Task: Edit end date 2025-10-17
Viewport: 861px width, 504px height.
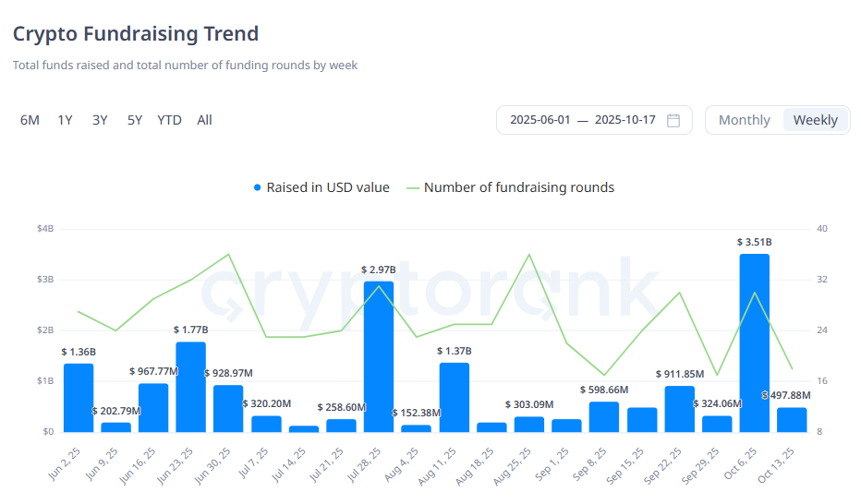Action: tap(625, 120)
